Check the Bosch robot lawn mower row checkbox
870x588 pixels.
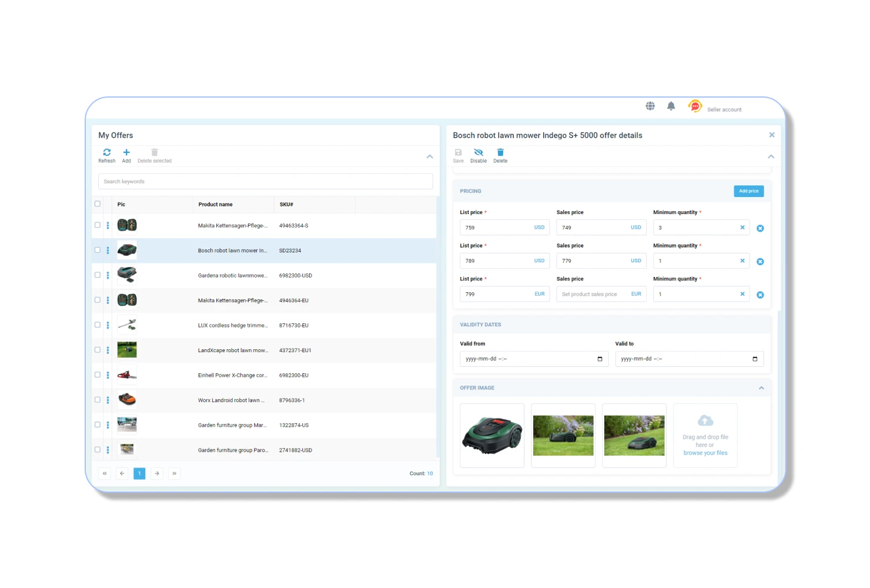98,250
